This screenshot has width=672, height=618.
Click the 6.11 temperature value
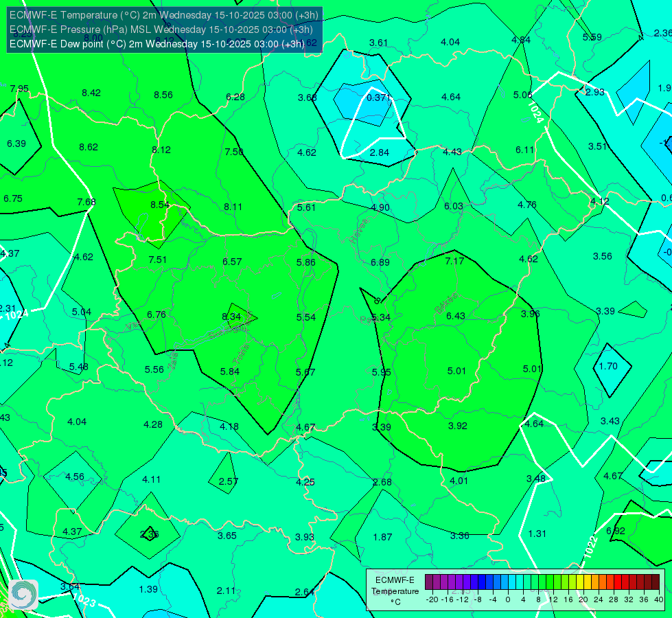point(525,150)
